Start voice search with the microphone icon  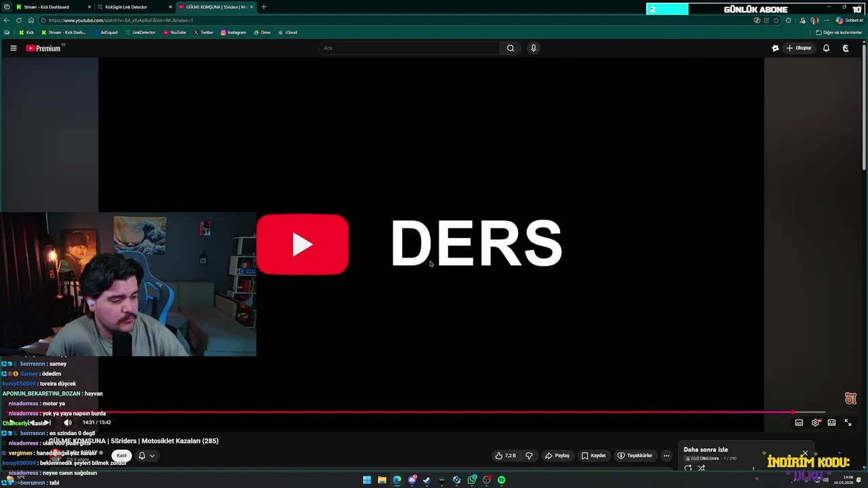pyautogui.click(x=533, y=48)
